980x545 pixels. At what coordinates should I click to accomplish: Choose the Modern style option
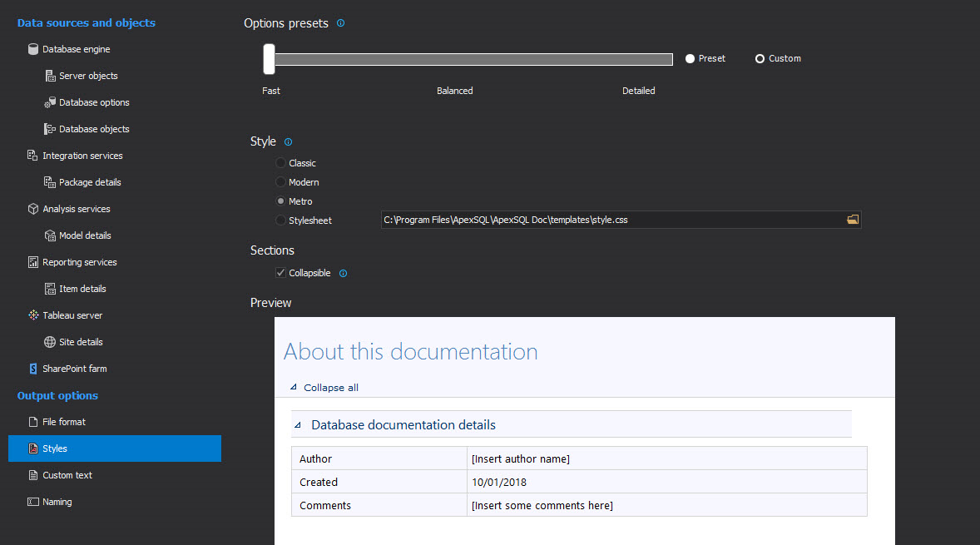280,182
